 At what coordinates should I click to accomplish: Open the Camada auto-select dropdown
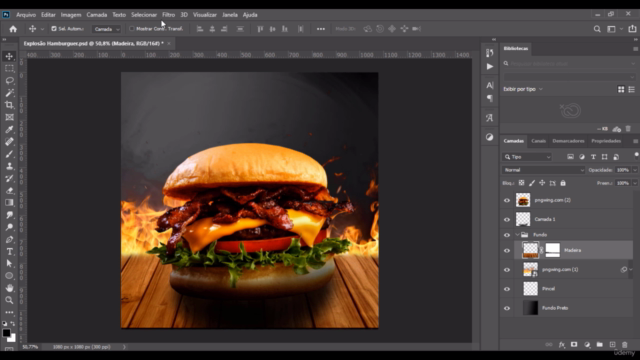click(107, 29)
